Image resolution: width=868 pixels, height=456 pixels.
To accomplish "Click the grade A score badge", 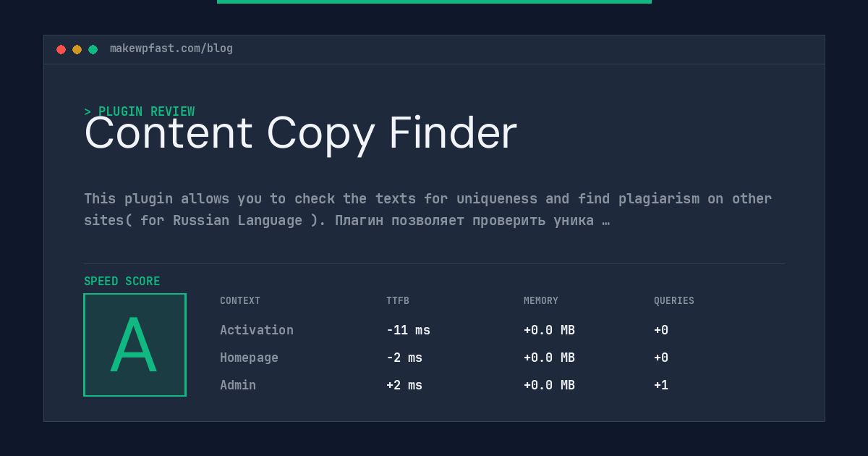I will (x=135, y=345).
